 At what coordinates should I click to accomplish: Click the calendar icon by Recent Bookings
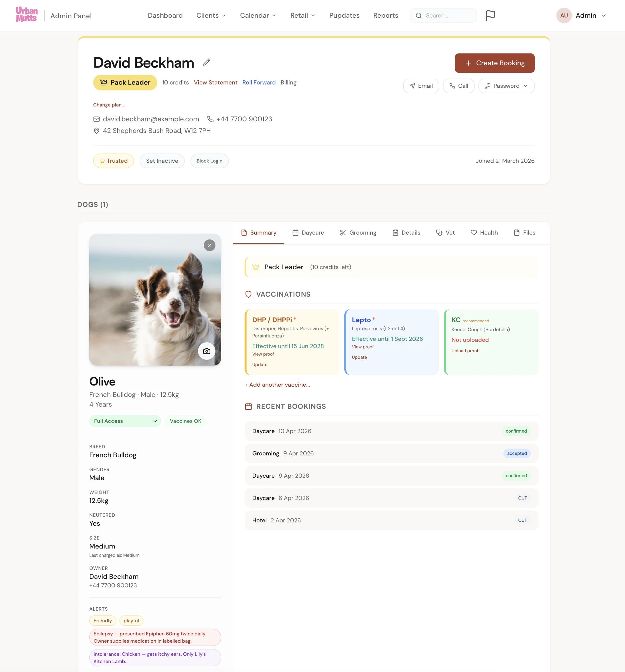(x=248, y=406)
